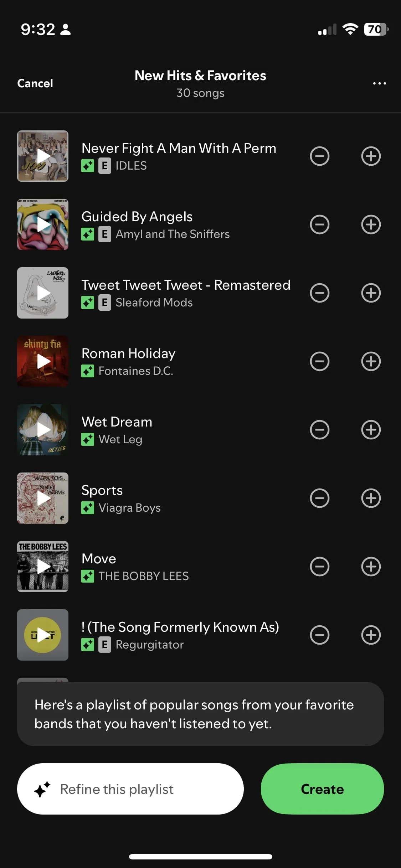Create the New Hits & Favorites playlist
The width and height of the screenshot is (401, 868).
pos(322,789)
